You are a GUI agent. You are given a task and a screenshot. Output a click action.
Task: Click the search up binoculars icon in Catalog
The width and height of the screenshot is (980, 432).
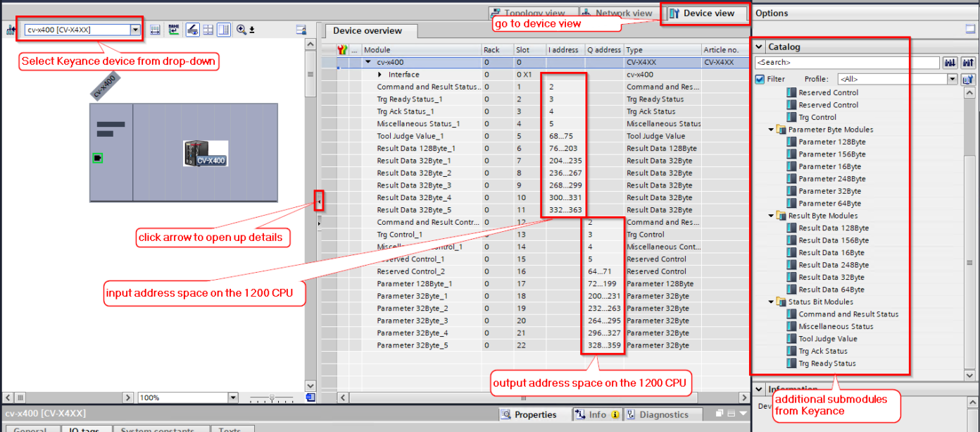pos(968,63)
